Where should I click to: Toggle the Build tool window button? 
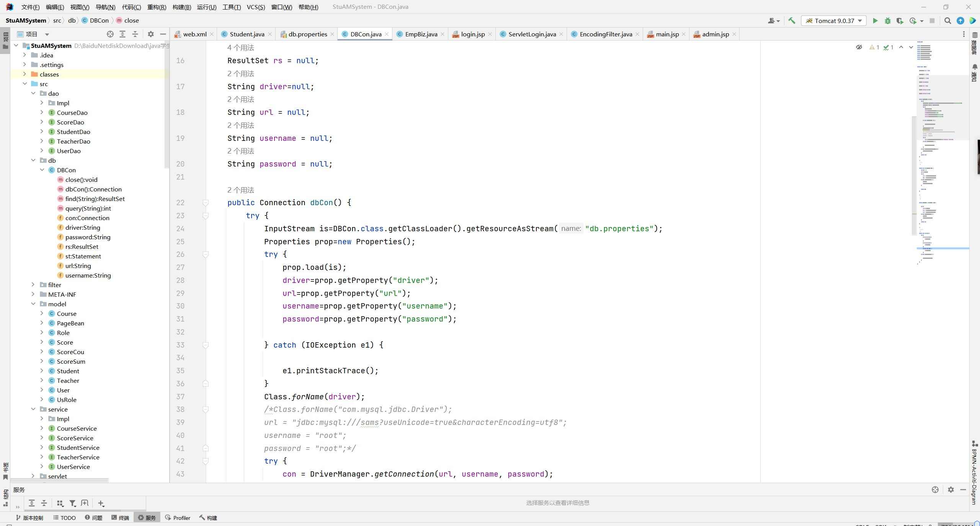click(x=208, y=518)
